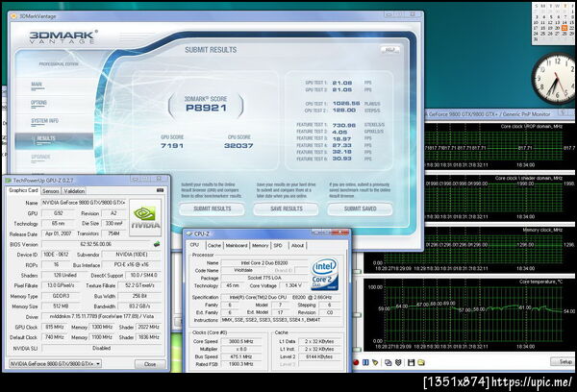Click the Help button in 3DMark Vantage
Image resolution: width=577 pixels, height=392 pixels.
pos(389,50)
